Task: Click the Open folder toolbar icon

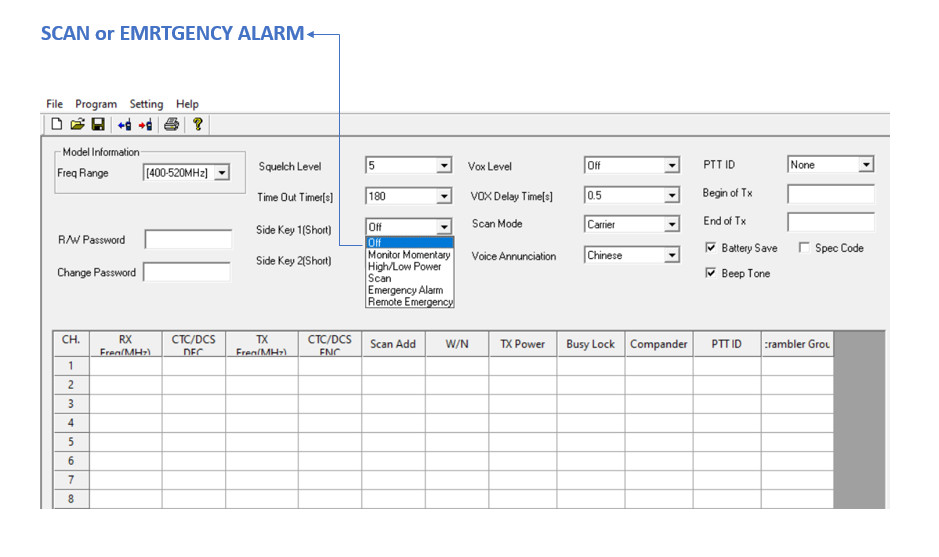Action: coord(77,125)
